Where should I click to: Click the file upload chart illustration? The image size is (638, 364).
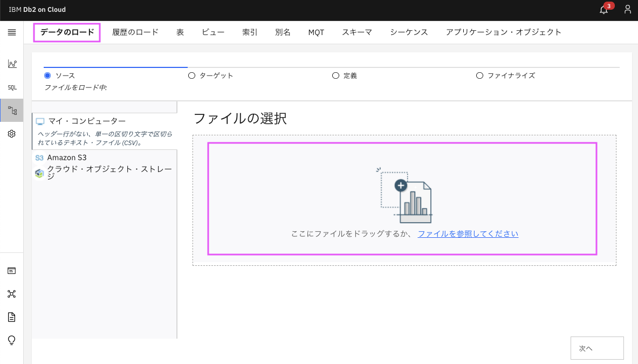(x=404, y=196)
